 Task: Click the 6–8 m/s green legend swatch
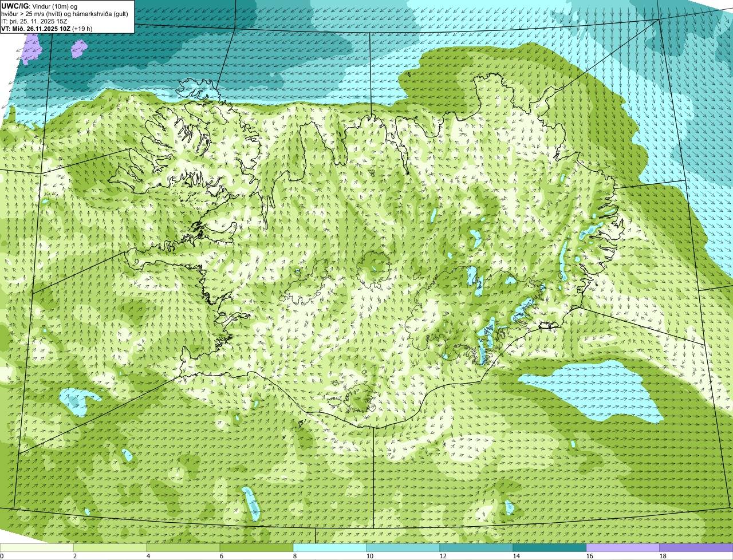[x=257, y=548]
